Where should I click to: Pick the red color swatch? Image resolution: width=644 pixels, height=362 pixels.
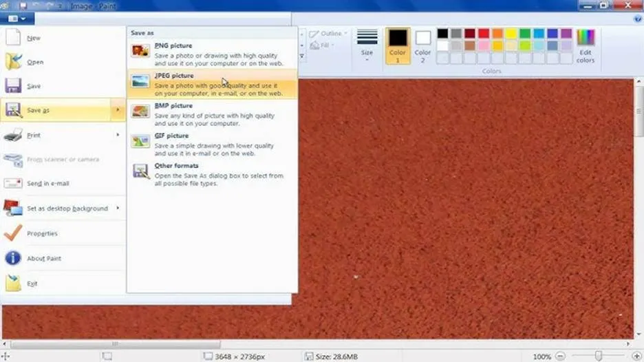coord(484,33)
